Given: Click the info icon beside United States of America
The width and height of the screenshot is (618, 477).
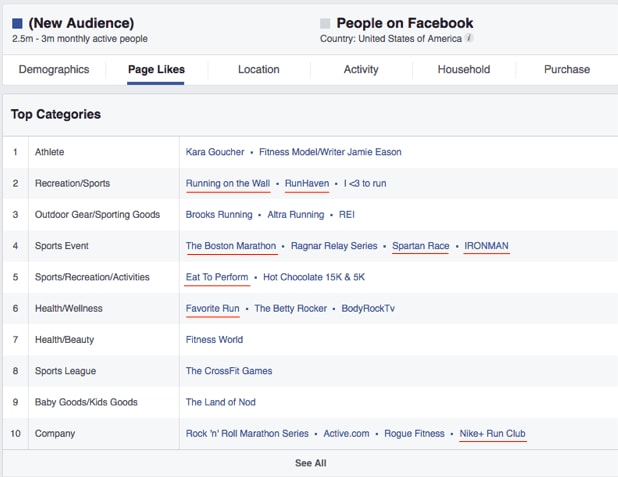Looking at the screenshot, I should point(469,38).
